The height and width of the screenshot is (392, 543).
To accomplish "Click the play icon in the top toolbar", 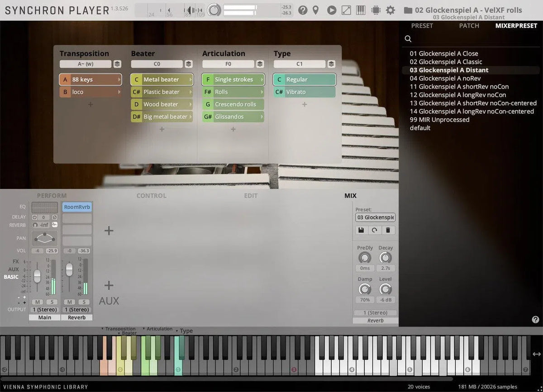I will click(332, 9).
